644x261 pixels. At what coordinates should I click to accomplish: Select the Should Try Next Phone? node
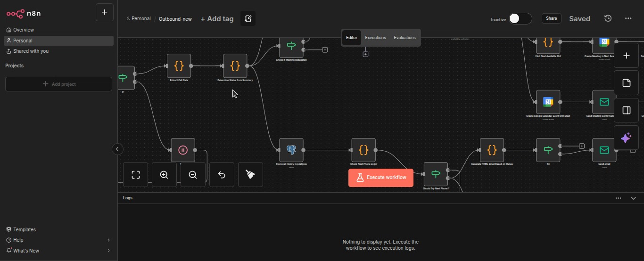(x=436, y=174)
